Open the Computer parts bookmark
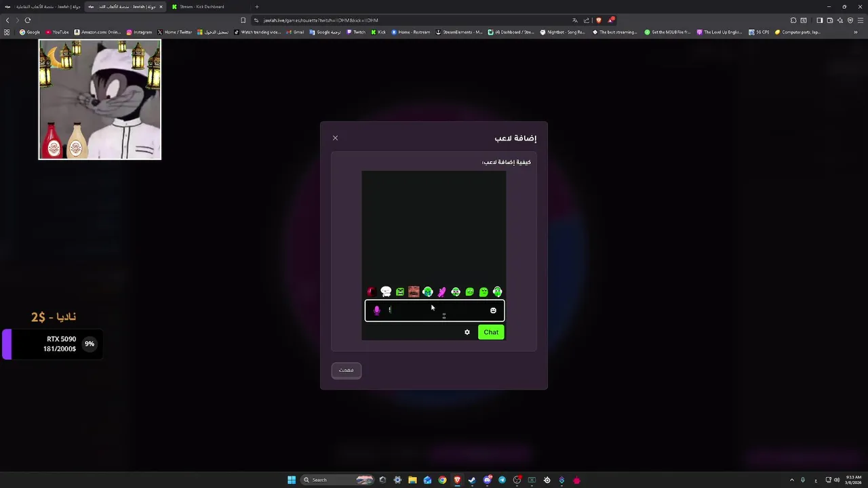The width and height of the screenshot is (868, 488). point(798,32)
